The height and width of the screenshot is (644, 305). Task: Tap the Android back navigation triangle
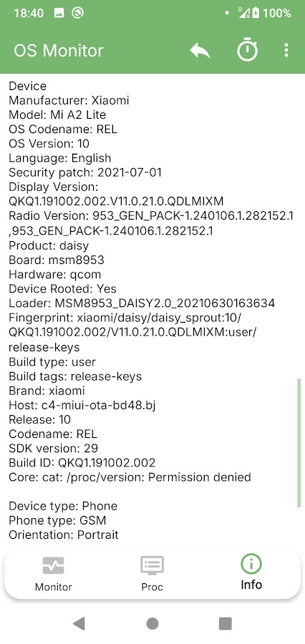79,623
